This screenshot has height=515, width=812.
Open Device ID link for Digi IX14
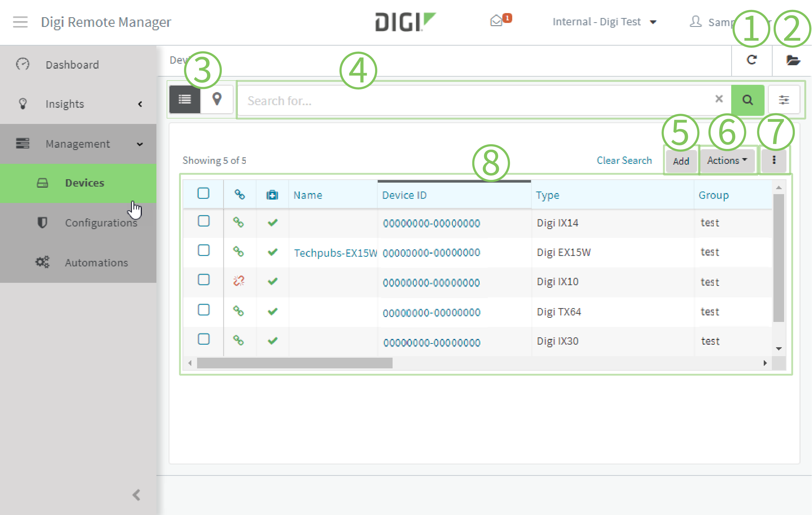(x=431, y=223)
